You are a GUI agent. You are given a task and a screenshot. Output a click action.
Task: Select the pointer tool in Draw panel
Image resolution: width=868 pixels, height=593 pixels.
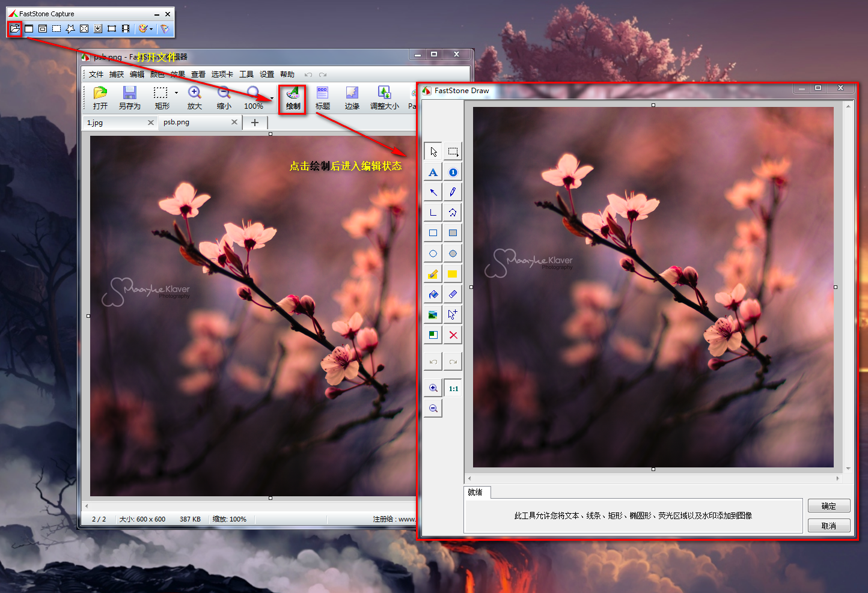click(433, 151)
